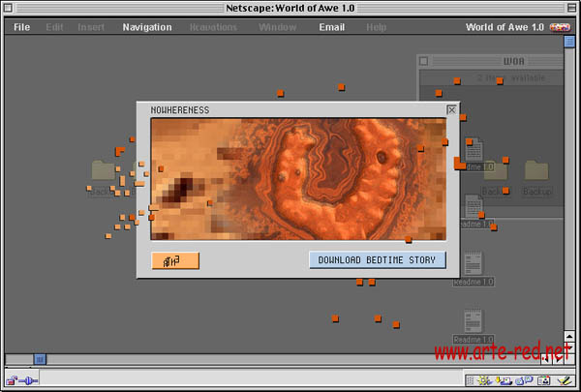
Task: Open the bottom Readme 1.0 document icon
Action: tap(473, 324)
